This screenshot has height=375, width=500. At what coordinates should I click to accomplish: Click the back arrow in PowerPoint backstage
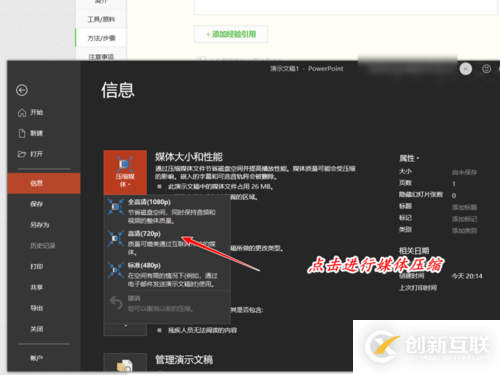pos(22,90)
